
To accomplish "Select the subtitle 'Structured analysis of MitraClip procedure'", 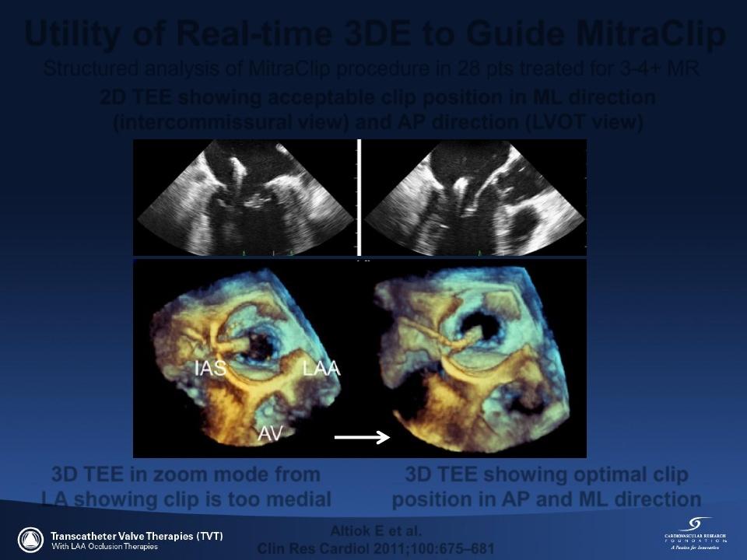I will [237, 69].
